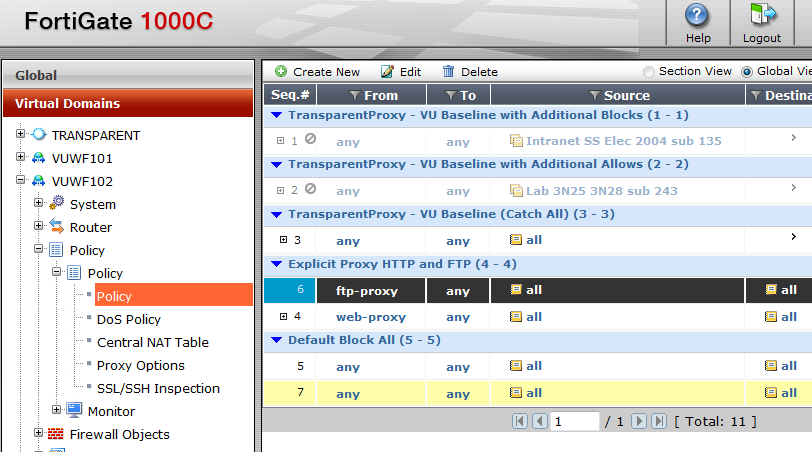
Task: Click the Logout icon
Action: (x=763, y=14)
